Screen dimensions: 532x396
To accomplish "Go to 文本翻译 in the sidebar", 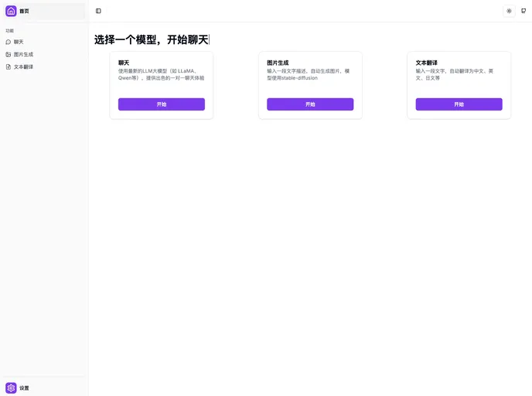I will pos(44,67).
